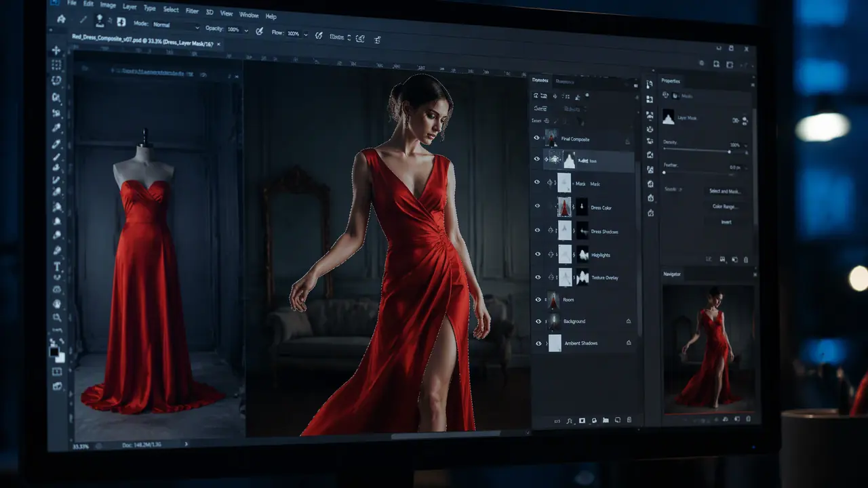The width and height of the screenshot is (868, 488).
Task: Click the Select and Mask button
Action: pyautogui.click(x=725, y=191)
